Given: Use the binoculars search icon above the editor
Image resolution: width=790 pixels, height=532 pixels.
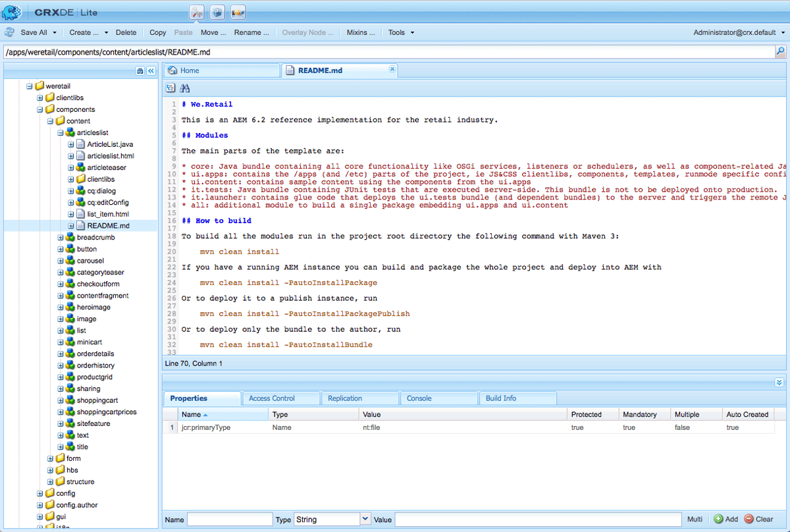Looking at the screenshot, I should (185, 88).
